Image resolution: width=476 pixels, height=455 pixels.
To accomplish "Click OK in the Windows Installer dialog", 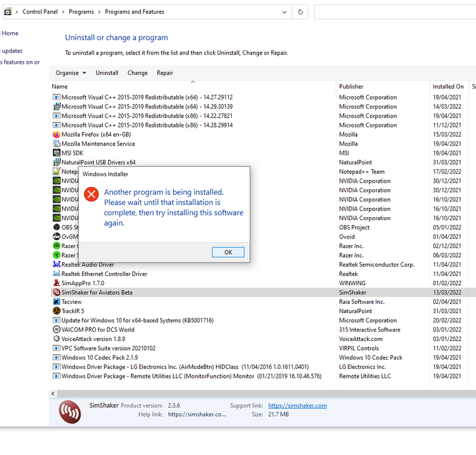I will (228, 252).
